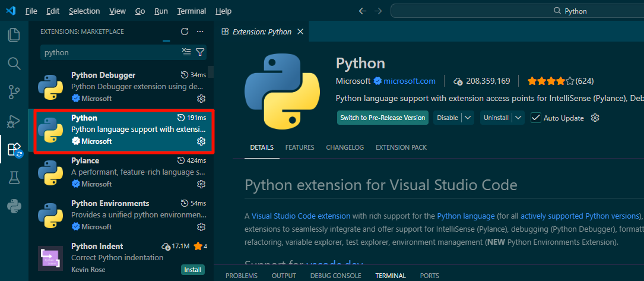This screenshot has height=281, width=644.
Task: Open the Testing flask icon
Action: coord(14,178)
